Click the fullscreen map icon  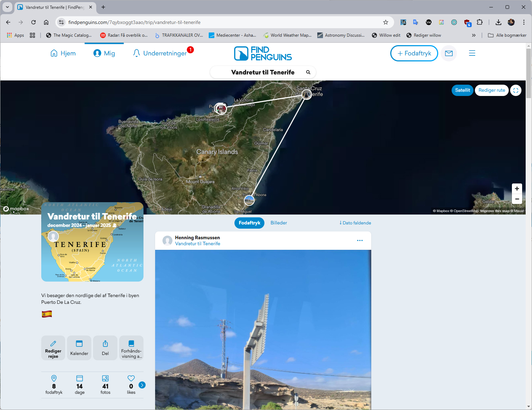515,90
